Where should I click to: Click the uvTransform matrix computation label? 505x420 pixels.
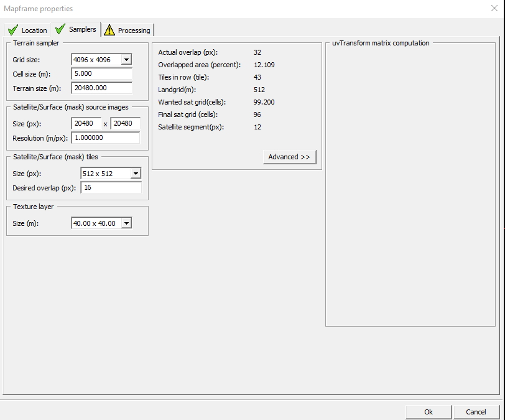point(381,43)
